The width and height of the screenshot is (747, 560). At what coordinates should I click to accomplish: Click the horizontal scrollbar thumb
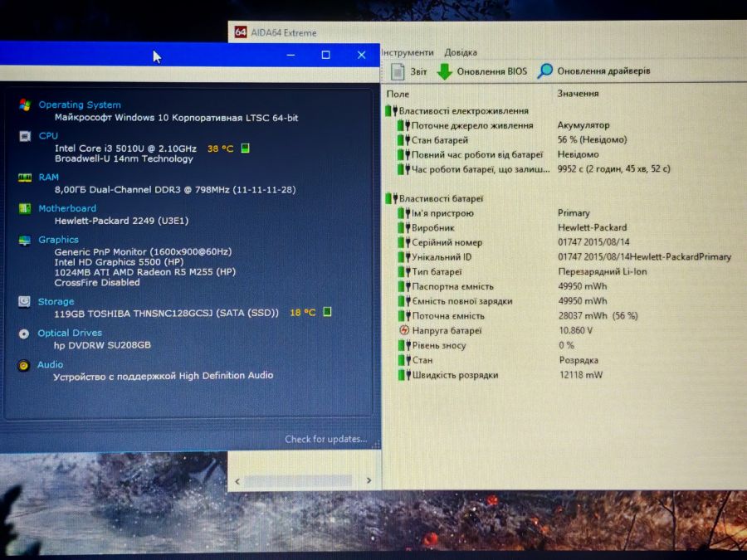pos(298,481)
